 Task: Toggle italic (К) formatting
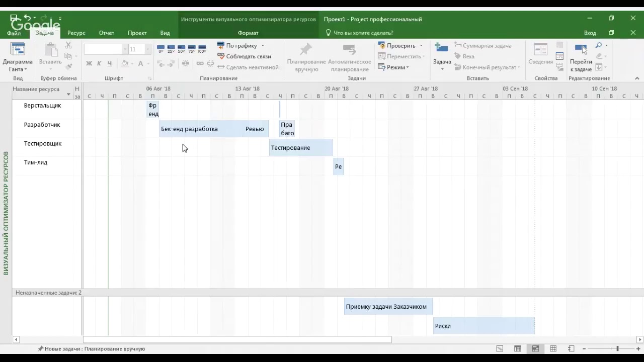(x=99, y=63)
